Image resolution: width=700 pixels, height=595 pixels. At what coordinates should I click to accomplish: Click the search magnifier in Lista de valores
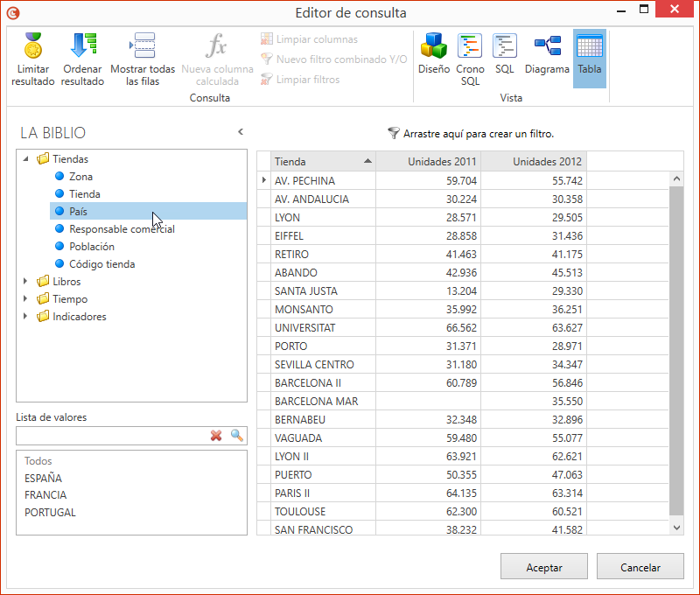click(236, 436)
